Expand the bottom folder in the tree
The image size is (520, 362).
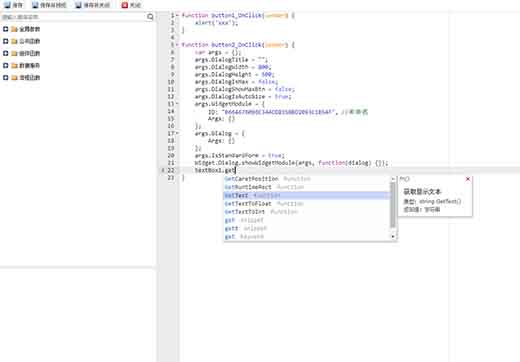click(x=5, y=77)
